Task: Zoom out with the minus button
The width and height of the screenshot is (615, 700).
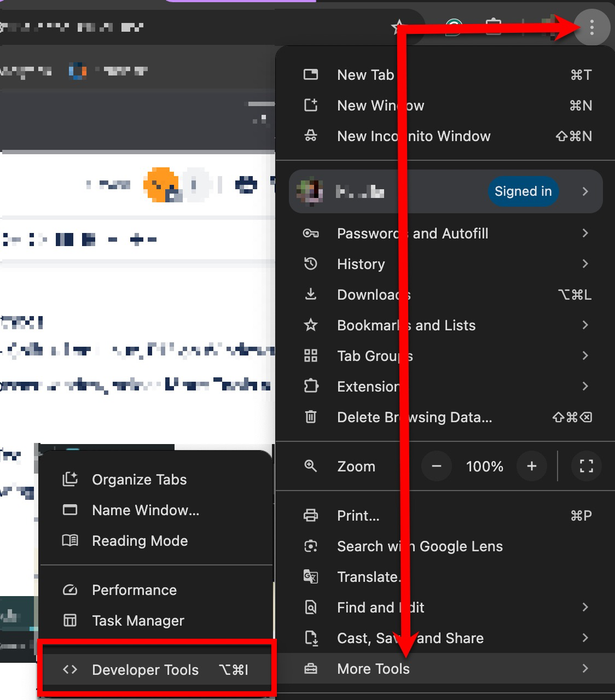Action: coord(437,466)
